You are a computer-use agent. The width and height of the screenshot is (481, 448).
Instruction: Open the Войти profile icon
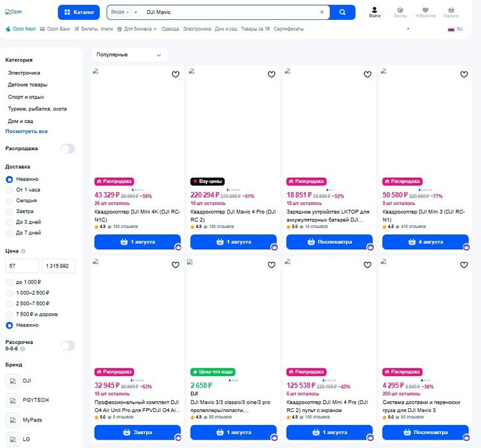[375, 12]
